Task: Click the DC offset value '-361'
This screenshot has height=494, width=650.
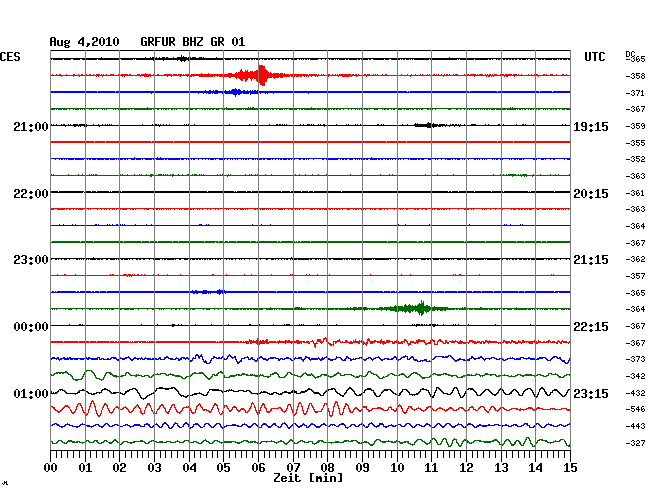Action: point(635,193)
